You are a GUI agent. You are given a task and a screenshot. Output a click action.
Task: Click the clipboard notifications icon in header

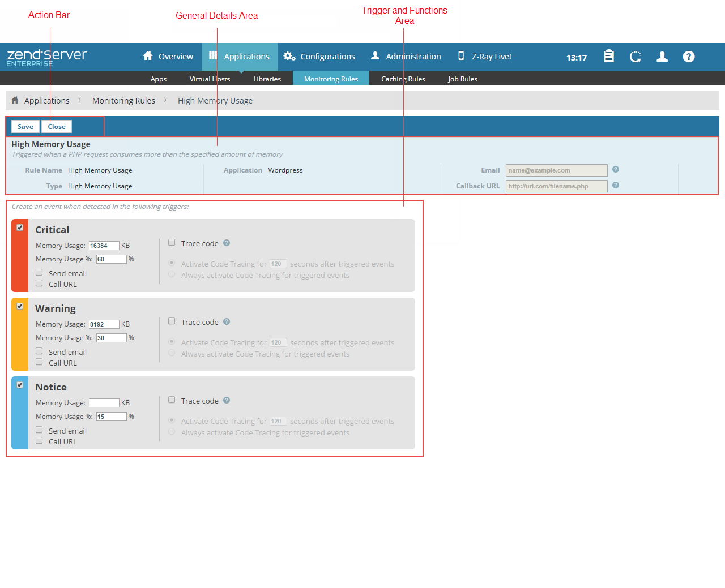click(609, 57)
